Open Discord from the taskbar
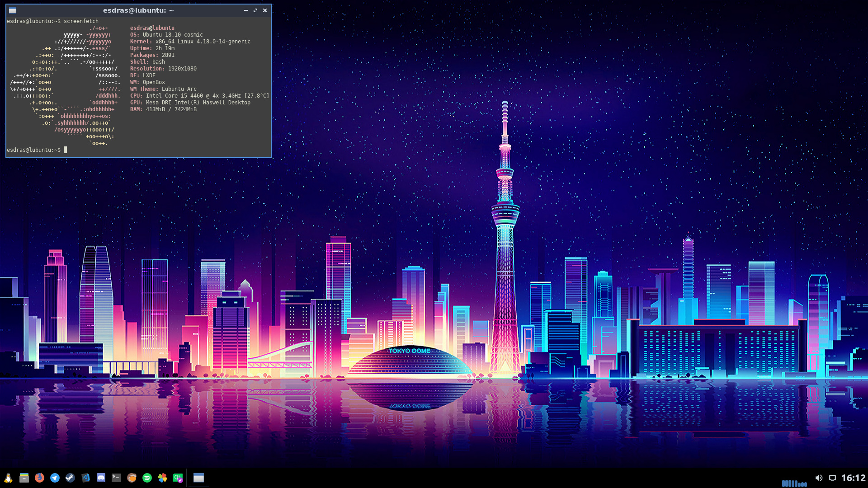Image resolution: width=868 pixels, height=488 pixels. 101,478
